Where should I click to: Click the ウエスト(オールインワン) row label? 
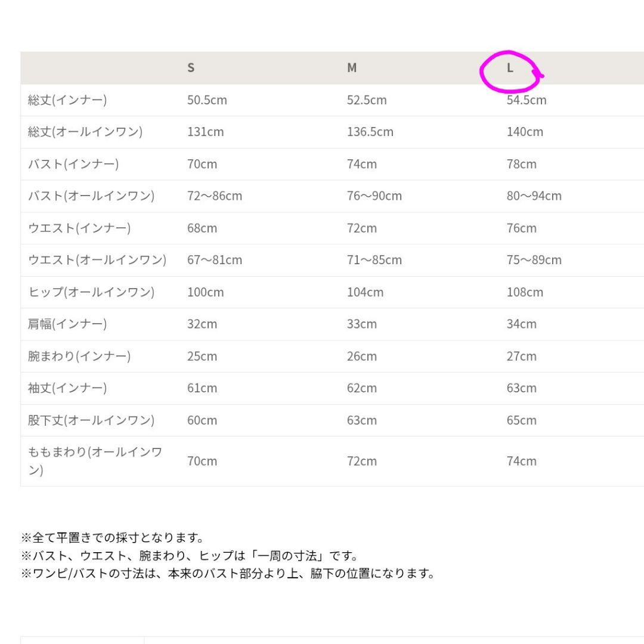(x=97, y=260)
